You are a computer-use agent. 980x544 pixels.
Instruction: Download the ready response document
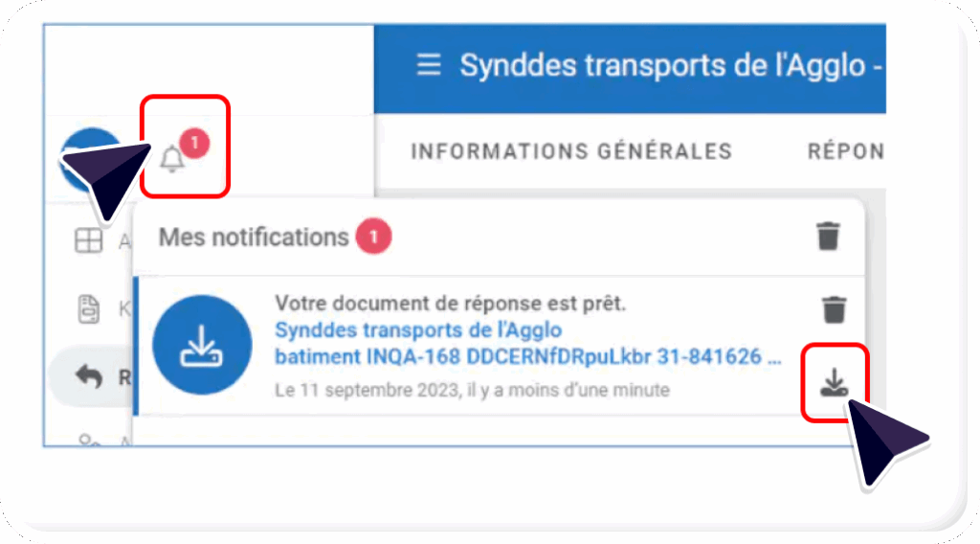(x=835, y=384)
